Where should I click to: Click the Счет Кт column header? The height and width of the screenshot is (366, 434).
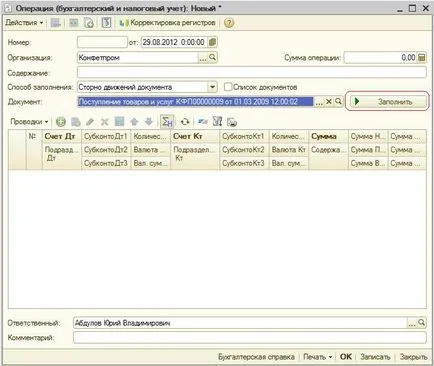pyautogui.click(x=195, y=136)
